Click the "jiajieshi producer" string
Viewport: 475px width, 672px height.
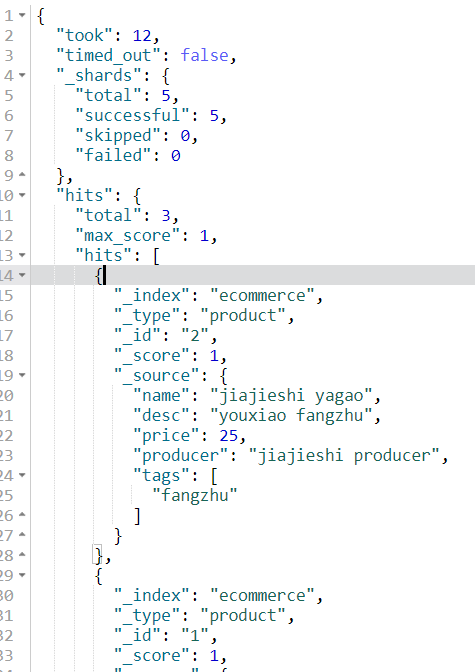pyautogui.click(x=344, y=456)
